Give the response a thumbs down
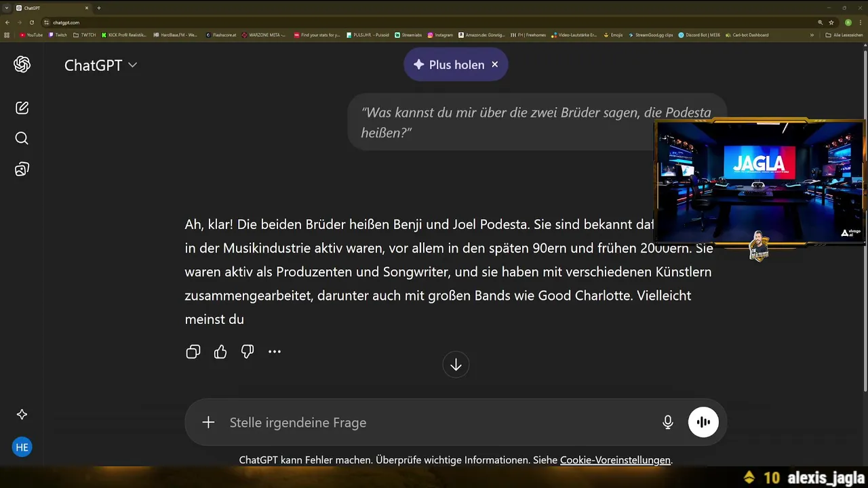Viewport: 868px width, 488px height. click(x=248, y=352)
